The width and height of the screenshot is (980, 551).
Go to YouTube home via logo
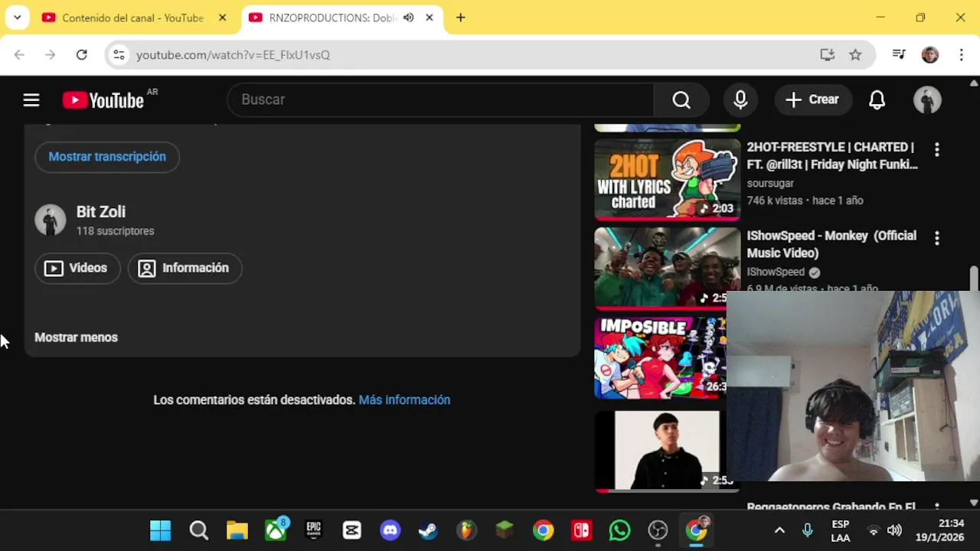click(103, 100)
